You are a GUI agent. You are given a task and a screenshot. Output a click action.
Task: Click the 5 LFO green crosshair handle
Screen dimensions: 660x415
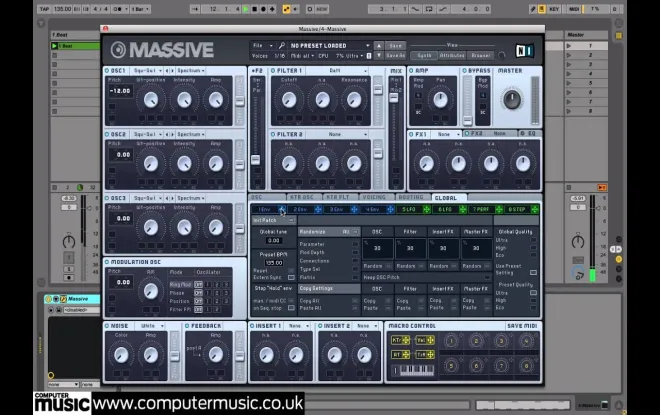[426, 209]
